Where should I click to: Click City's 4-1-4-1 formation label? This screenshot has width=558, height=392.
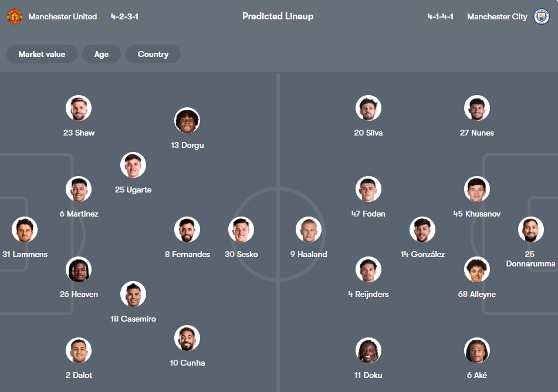(x=440, y=16)
